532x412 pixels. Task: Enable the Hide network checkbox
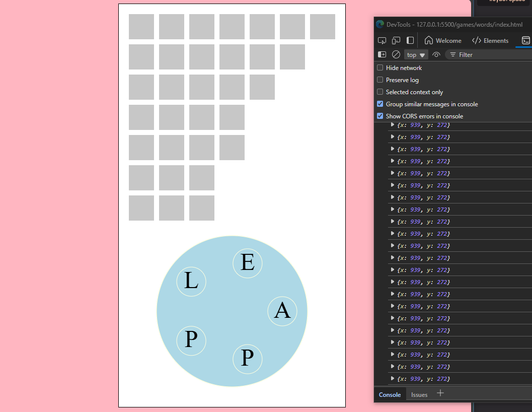point(380,67)
